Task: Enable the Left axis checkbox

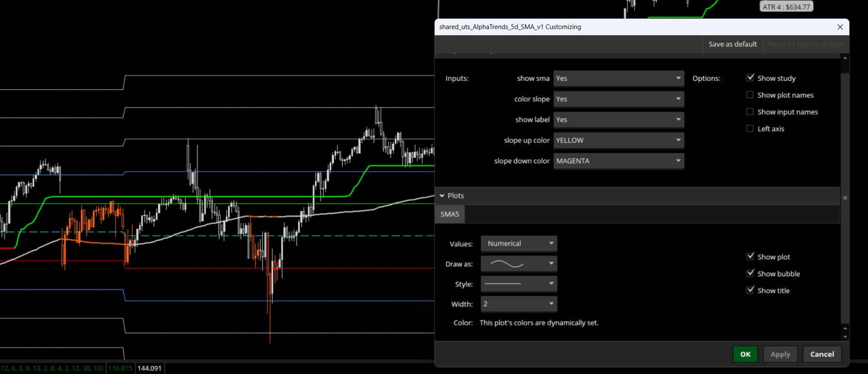Action: (x=750, y=129)
